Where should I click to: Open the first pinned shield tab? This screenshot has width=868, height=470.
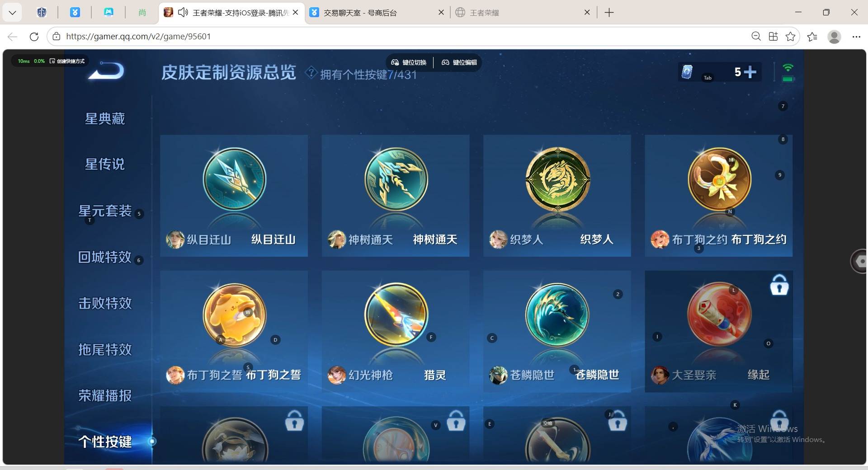tap(42, 13)
